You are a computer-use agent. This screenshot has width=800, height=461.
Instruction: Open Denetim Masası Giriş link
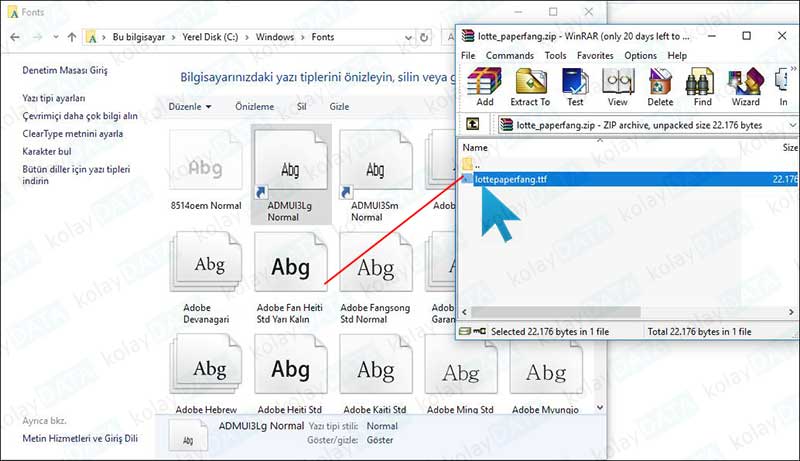(x=65, y=70)
